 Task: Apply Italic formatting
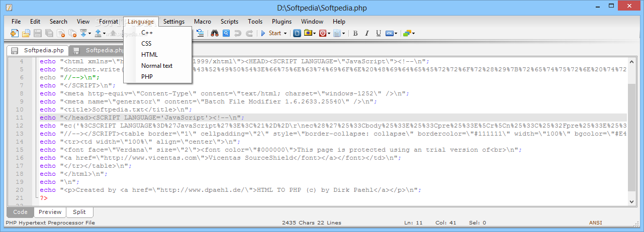click(x=367, y=34)
